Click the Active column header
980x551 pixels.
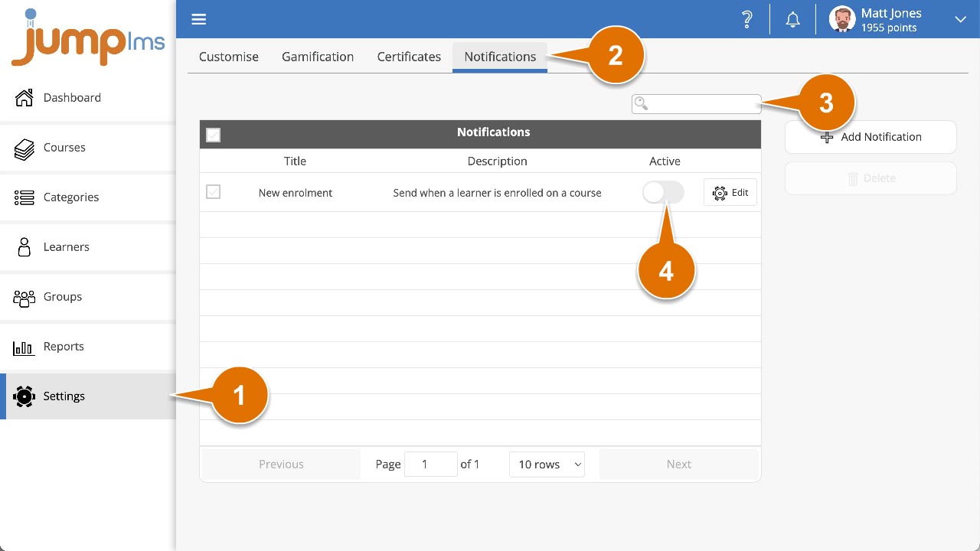click(x=665, y=161)
